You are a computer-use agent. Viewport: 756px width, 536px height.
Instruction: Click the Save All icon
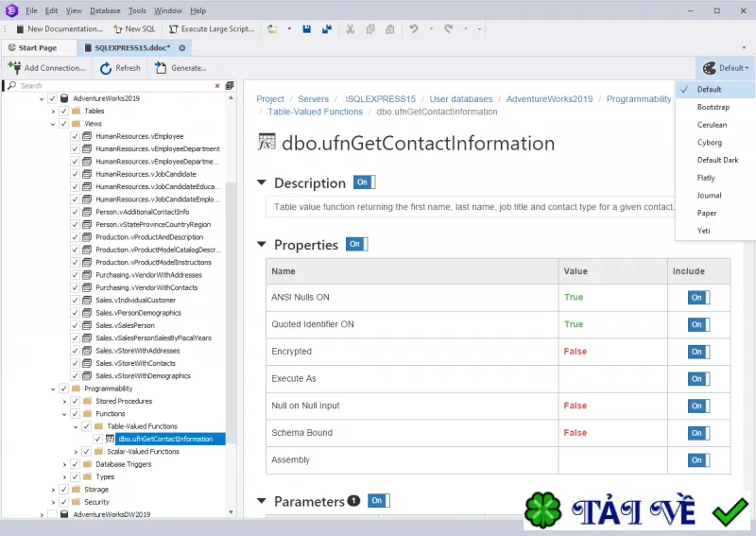tap(327, 29)
